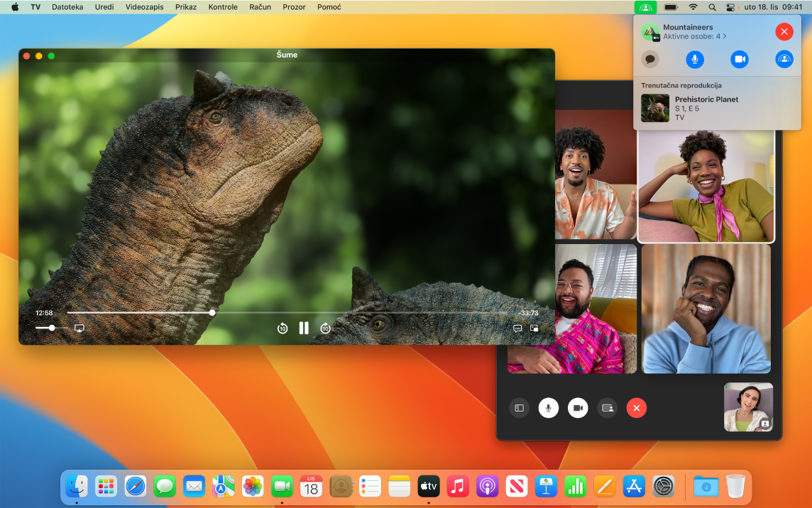Open AirPlay from the video player

click(x=79, y=327)
